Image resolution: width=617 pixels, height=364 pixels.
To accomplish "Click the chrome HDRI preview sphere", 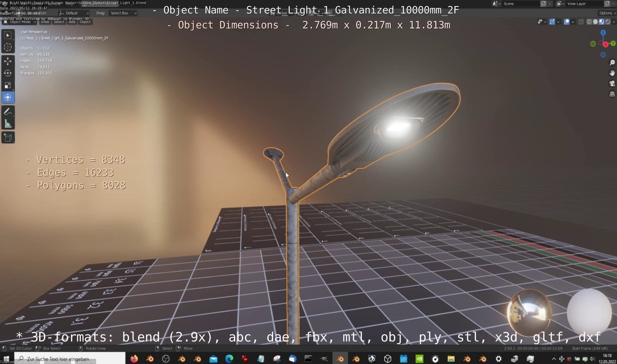I will [x=529, y=313].
